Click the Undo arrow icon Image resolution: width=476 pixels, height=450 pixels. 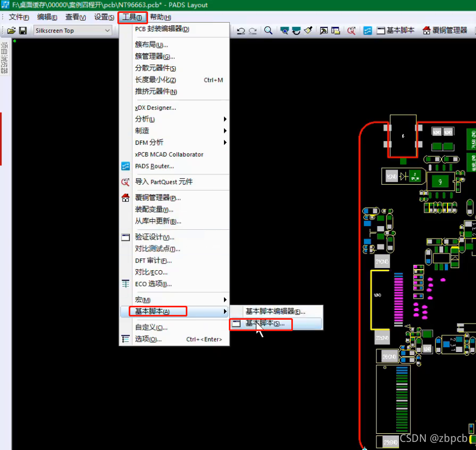pyautogui.click(x=241, y=31)
